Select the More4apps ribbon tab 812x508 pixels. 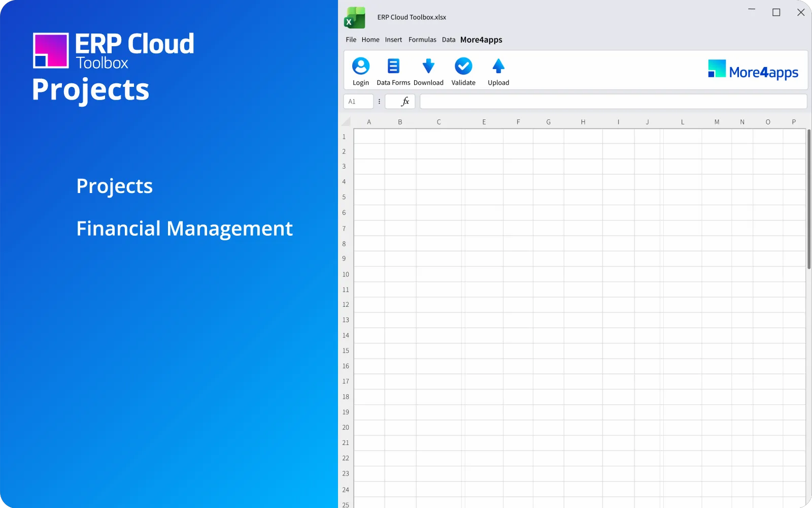coord(481,40)
